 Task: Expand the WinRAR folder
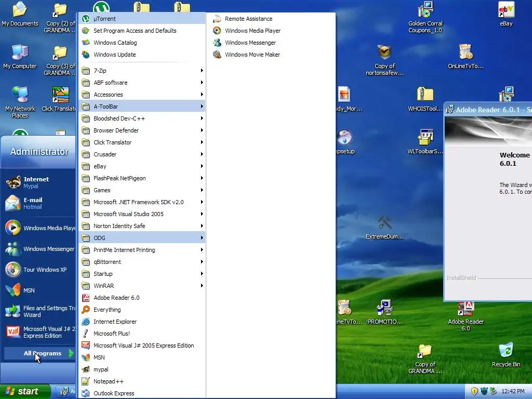pyautogui.click(x=142, y=286)
